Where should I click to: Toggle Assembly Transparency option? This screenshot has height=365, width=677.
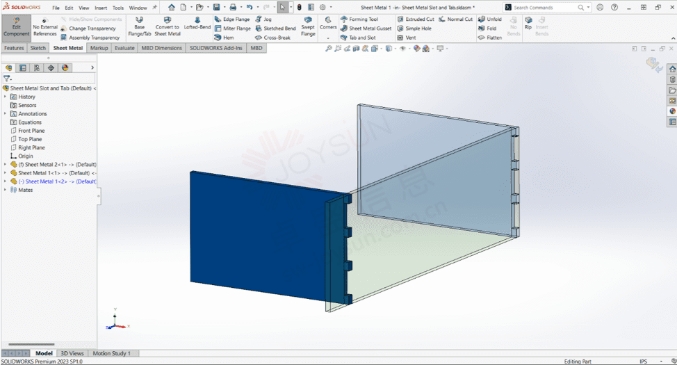click(90, 38)
